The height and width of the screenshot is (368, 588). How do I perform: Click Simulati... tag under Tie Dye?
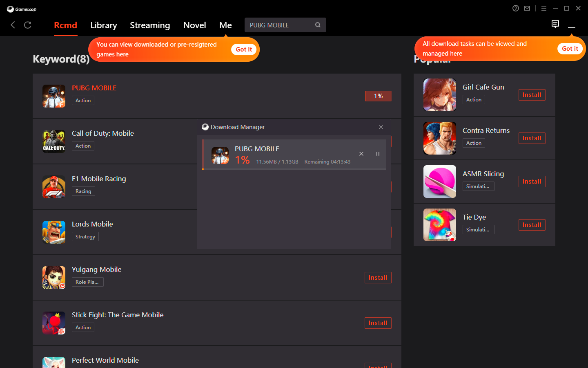tap(479, 230)
